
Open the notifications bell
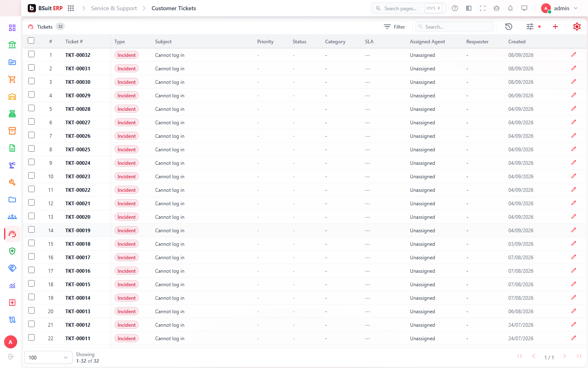click(x=510, y=8)
